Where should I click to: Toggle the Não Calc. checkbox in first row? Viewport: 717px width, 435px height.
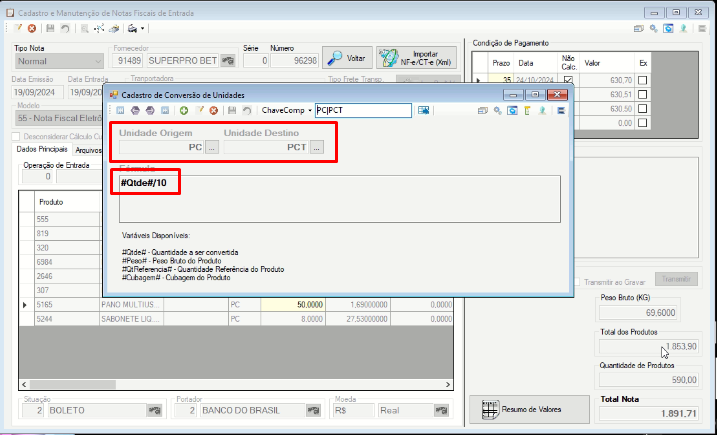[x=568, y=80]
